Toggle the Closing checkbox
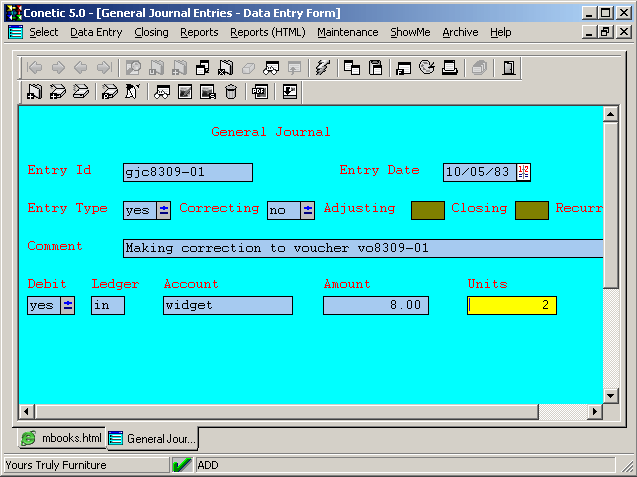The image size is (637, 477). [531, 210]
